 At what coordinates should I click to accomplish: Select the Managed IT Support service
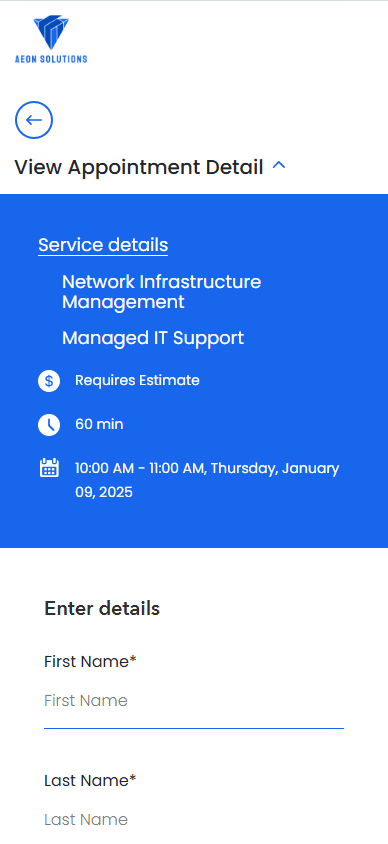(153, 338)
